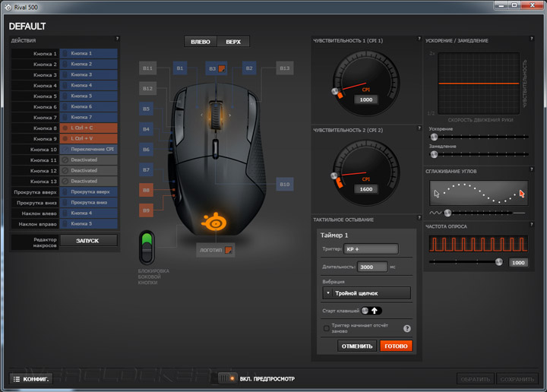This screenshot has width=547, height=392.
Task: Click the ОБРАТИТЬ revert button
Action: point(476,379)
